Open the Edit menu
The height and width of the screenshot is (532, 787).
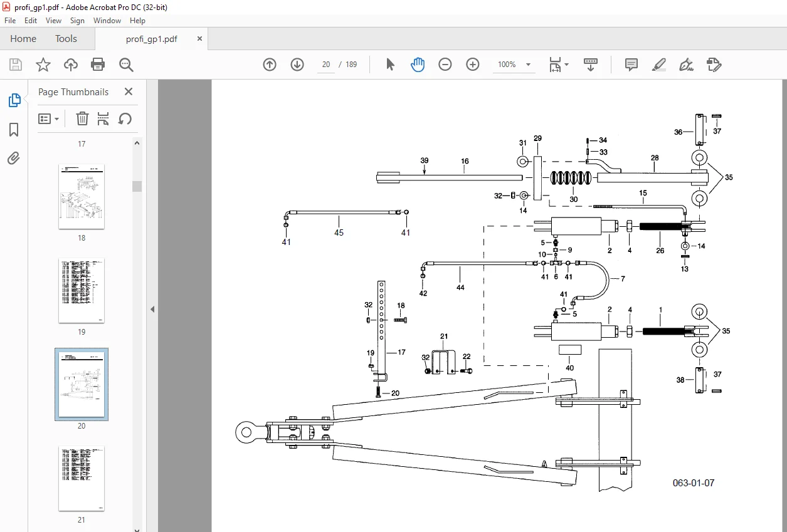(31, 21)
